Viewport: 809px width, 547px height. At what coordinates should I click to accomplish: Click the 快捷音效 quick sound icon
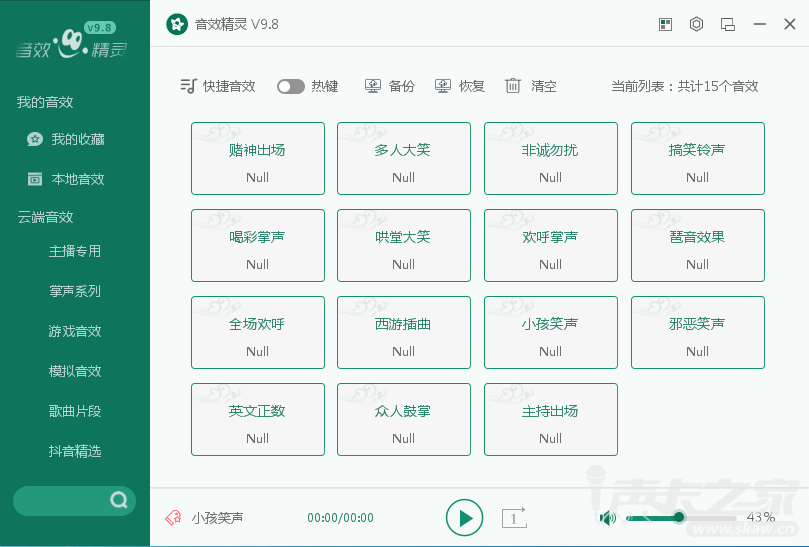point(188,86)
